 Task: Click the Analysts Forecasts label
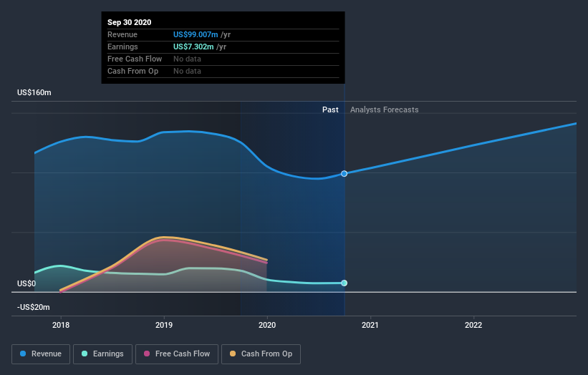(385, 109)
